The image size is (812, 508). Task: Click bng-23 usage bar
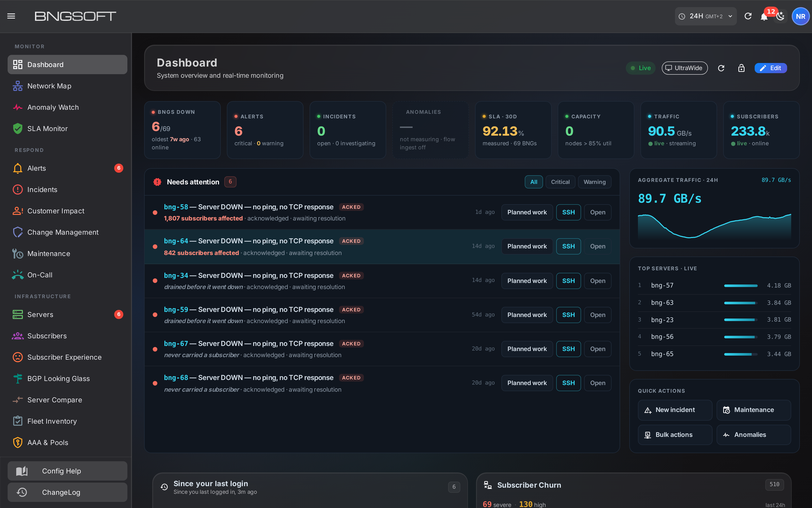pyautogui.click(x=740, y=320)
